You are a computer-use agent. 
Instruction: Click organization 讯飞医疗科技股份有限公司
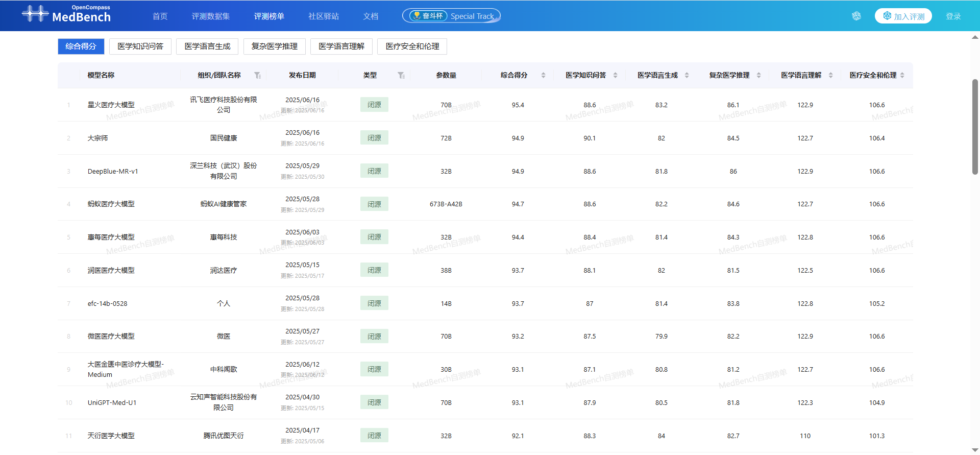coord(224,105)
